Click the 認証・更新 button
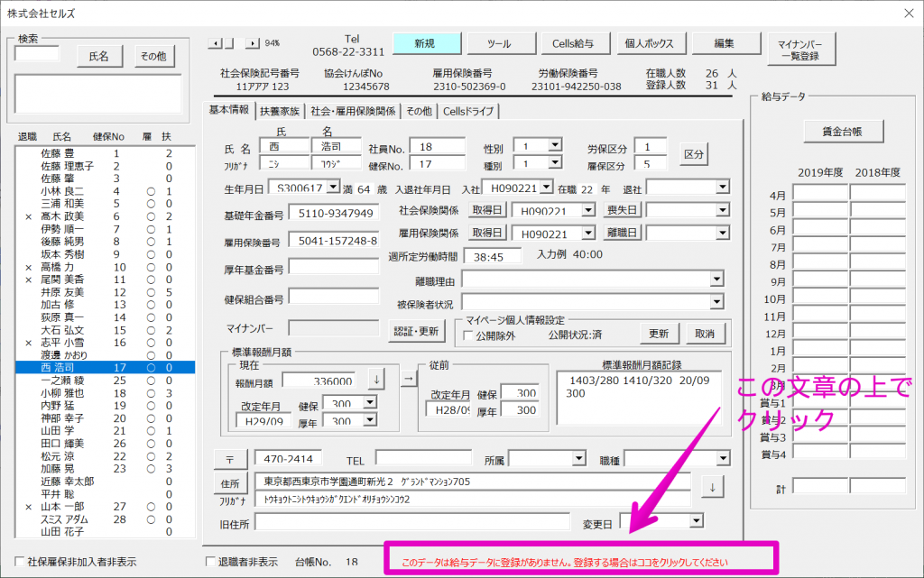 [x=417, y=332]
